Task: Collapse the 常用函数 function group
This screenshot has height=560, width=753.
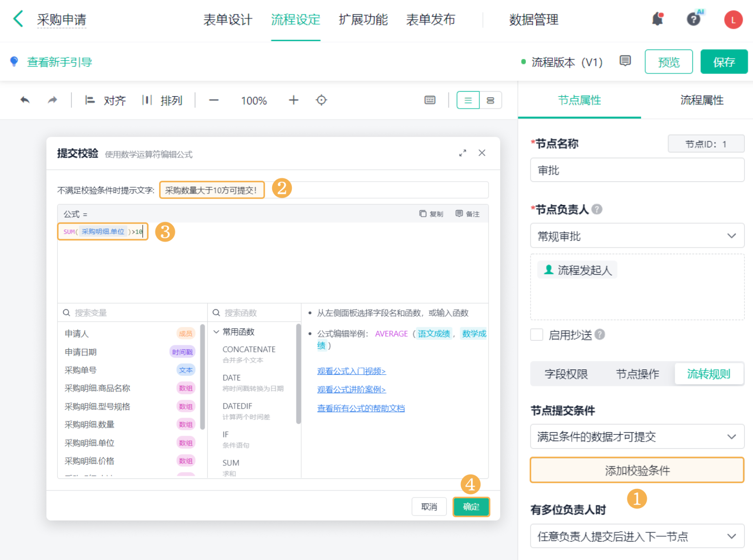Action: coord(216,332)
